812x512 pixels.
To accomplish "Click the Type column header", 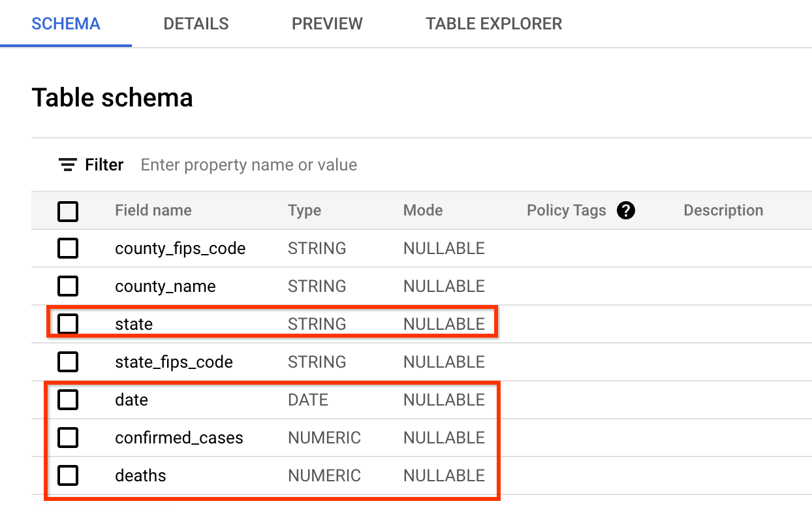I will (x=304, y=210).
